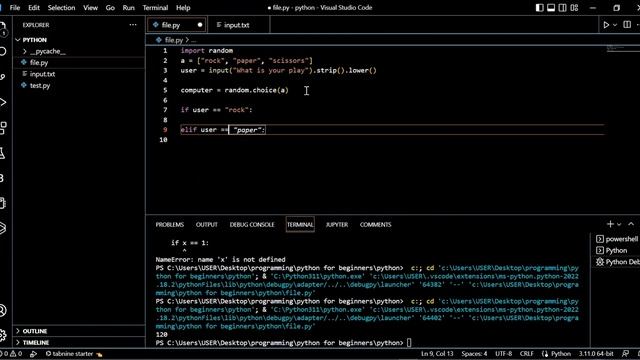Open the Go menu
640x360 pixels.
click(110, 8)
